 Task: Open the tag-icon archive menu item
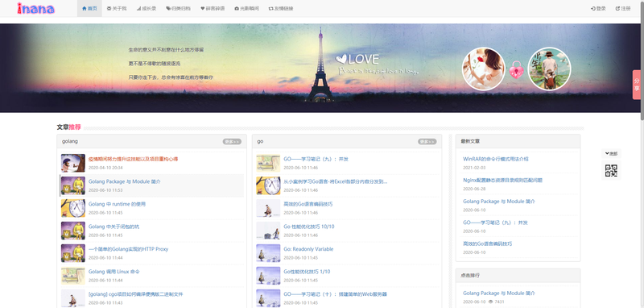pyautogui.click(x=178, y=8)
